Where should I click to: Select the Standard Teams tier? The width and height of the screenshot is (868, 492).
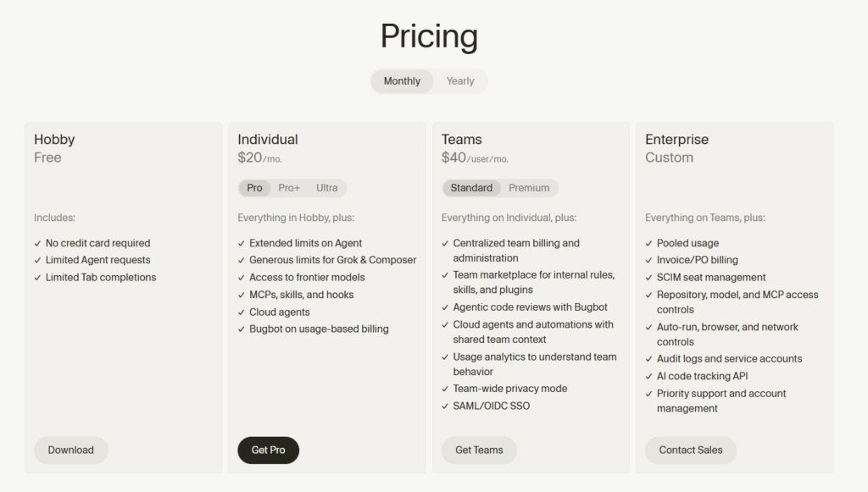471,188
